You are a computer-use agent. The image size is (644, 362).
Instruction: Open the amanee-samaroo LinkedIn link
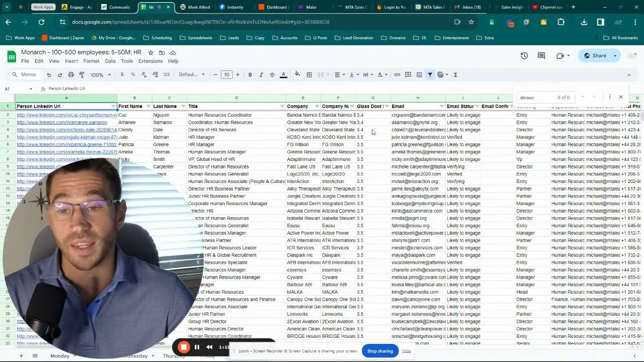(62, 122)
